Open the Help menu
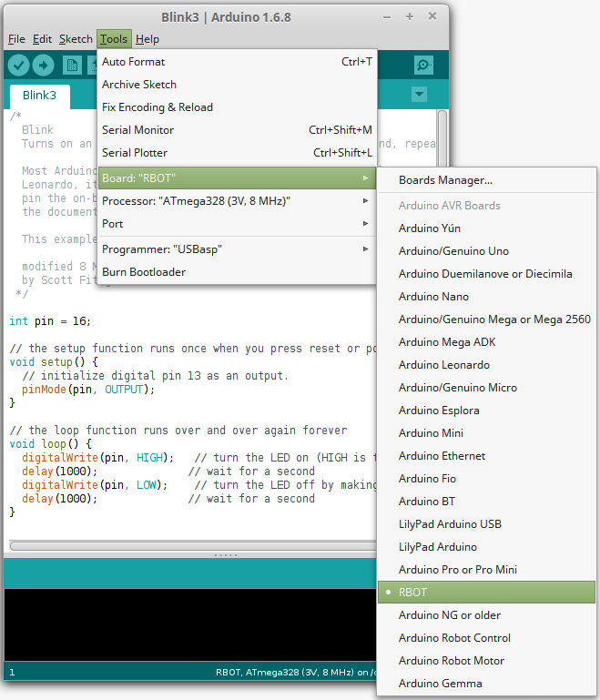600x700 pixels. 147,39
